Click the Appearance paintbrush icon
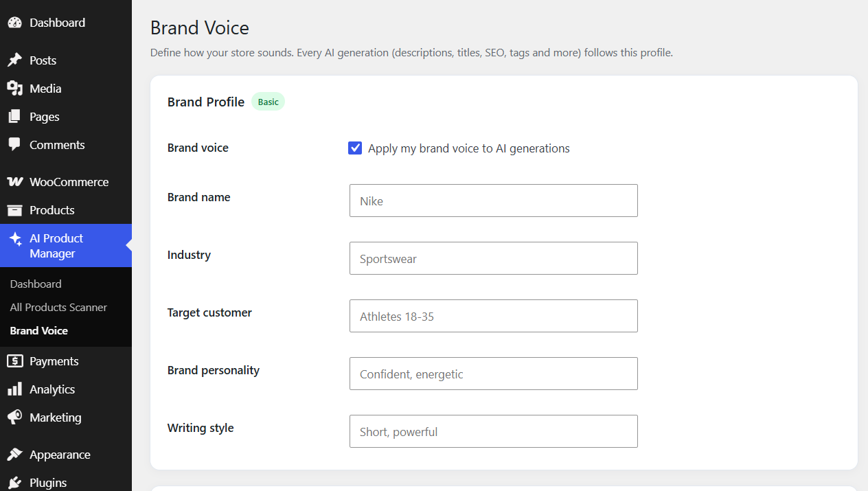The width and height of the screenshot is (868, 491). (x=14, y=455)
